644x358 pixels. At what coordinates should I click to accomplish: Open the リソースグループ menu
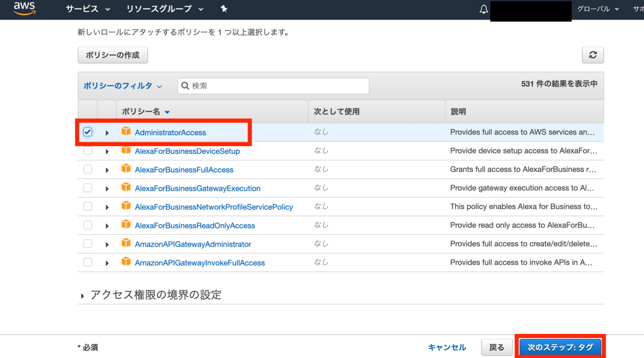pos(165,9)
